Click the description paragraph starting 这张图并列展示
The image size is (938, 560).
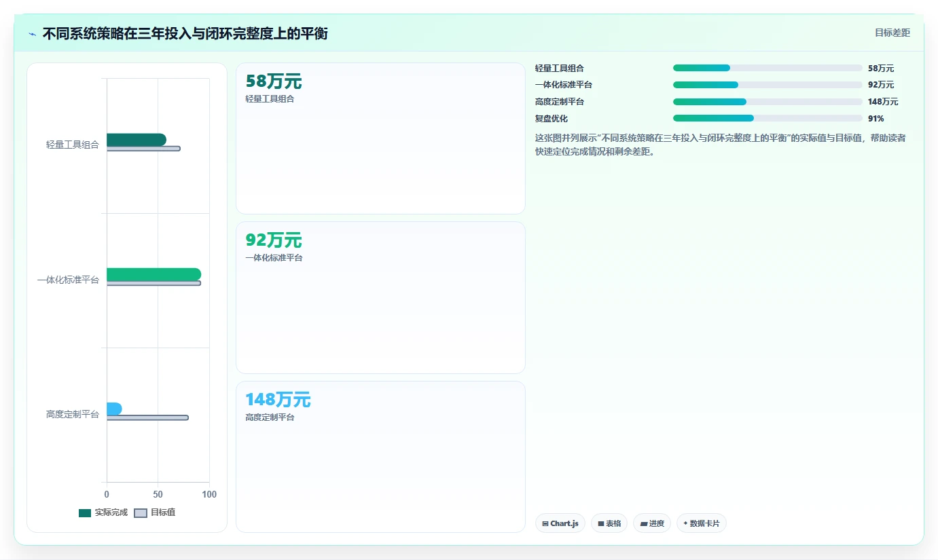[x=720, y=145]
